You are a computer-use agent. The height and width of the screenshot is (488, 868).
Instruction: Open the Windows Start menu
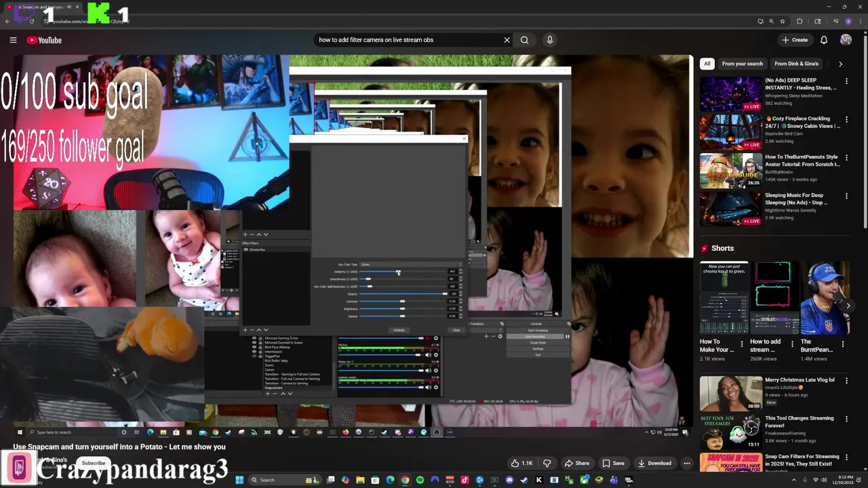coord(239,480)
